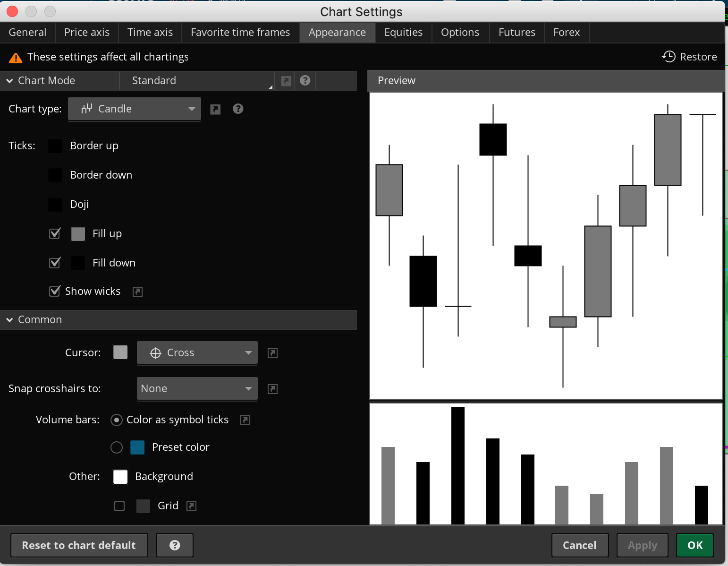Click the arrow icon next to Show wicks

click(137, 292)
